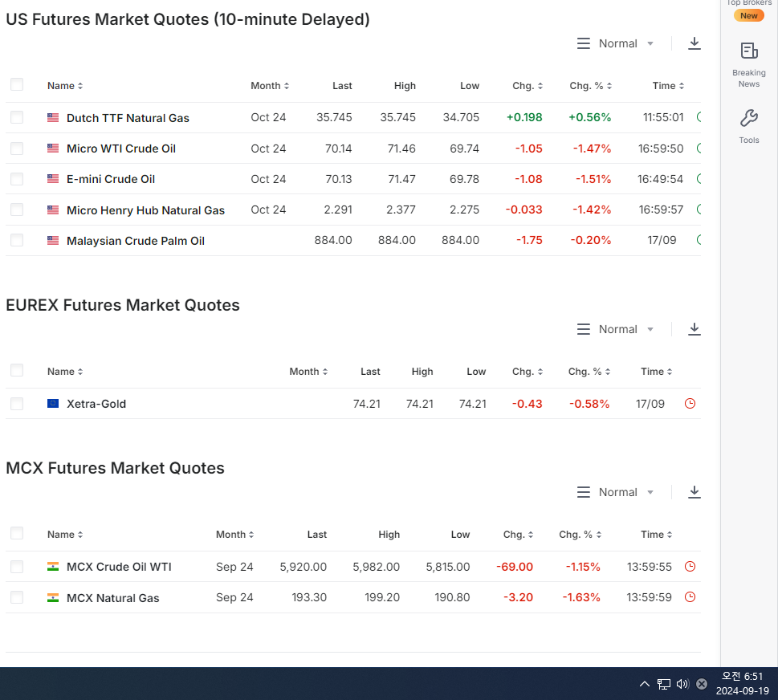Open MCX Crude Oil WTI quote
The image size is (778, 700).
click(x=119, y=567)
